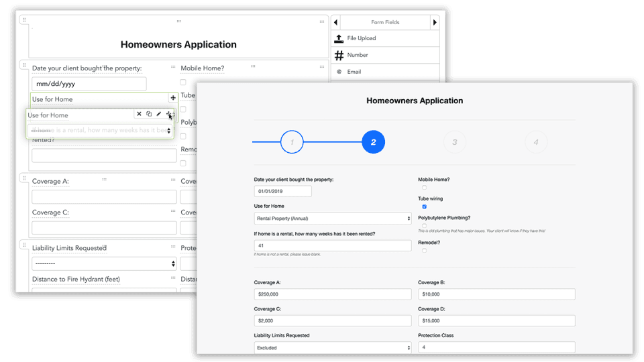Screen dimensions: 644x362
Task: Select step 4 circle in progress bar
Action: 536,142
